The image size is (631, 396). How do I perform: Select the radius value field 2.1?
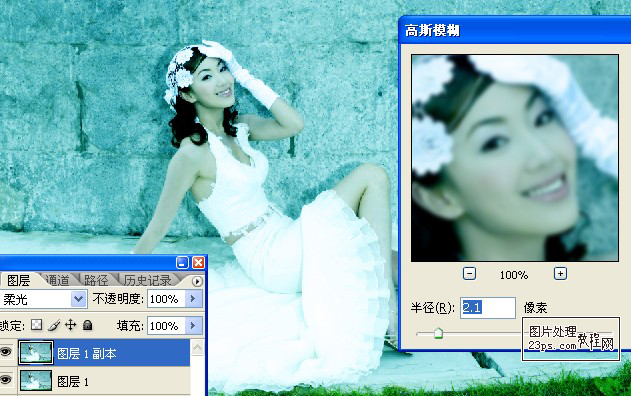click(x=488, y=308)
